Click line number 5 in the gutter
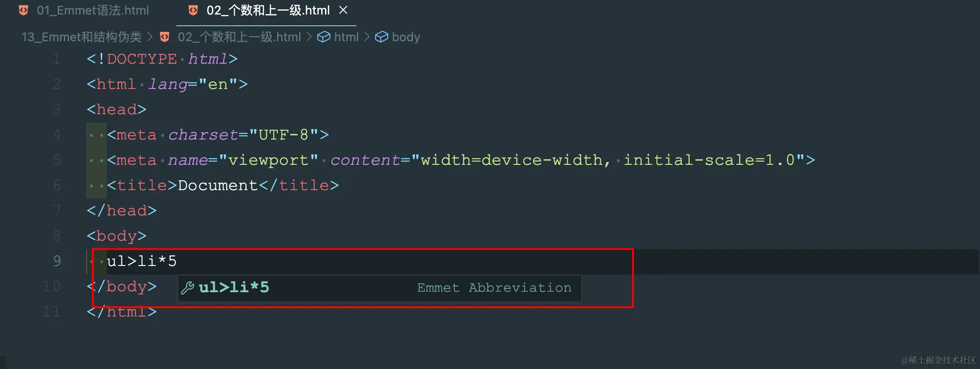This screenshot has width=980, height=369. (57, 160)
